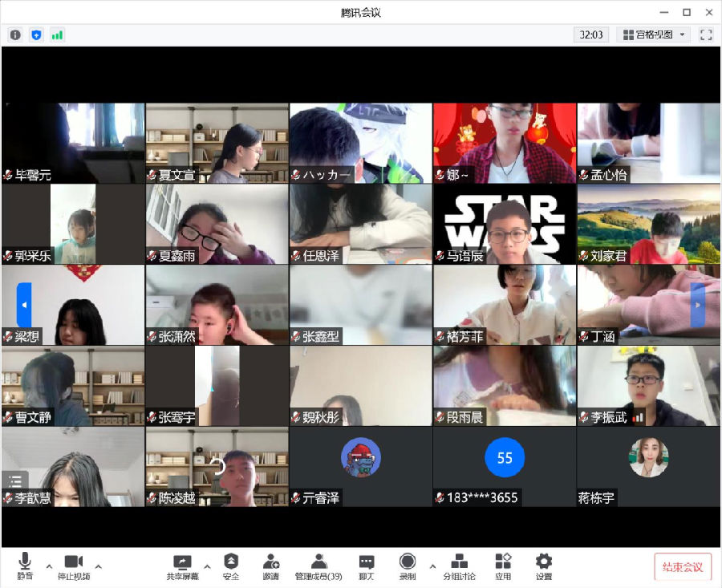Check the green network signal icon
Viewport: 722px width, 588px height.
(57, 34)
